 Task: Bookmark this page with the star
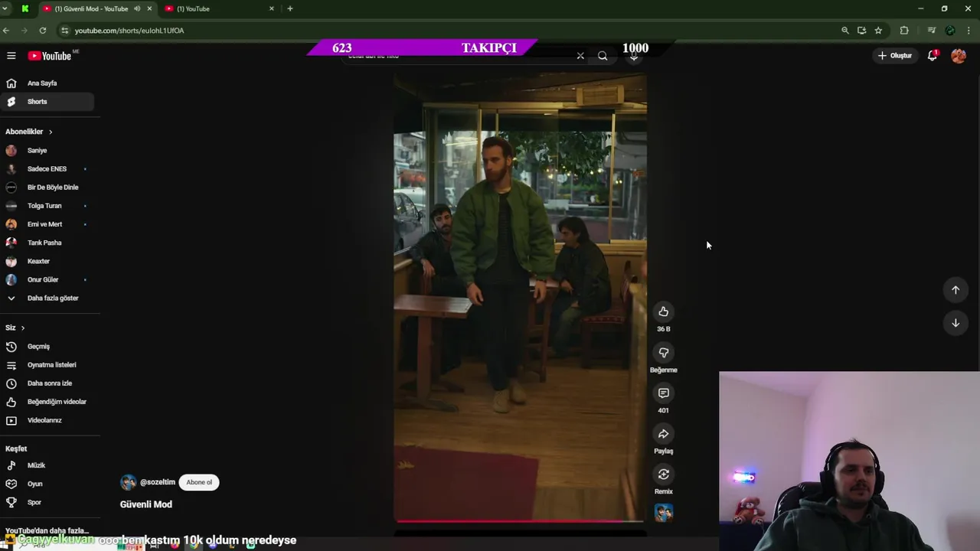[878, 31]
